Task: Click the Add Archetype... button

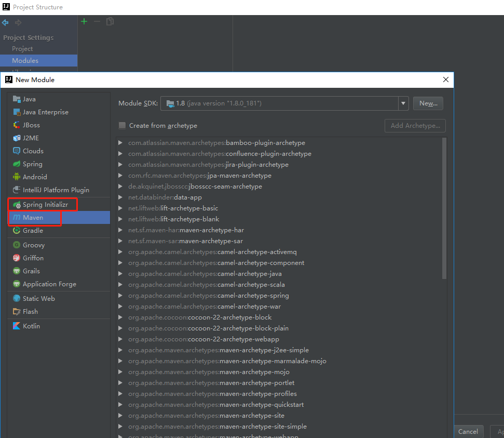Action: [415, 126]
